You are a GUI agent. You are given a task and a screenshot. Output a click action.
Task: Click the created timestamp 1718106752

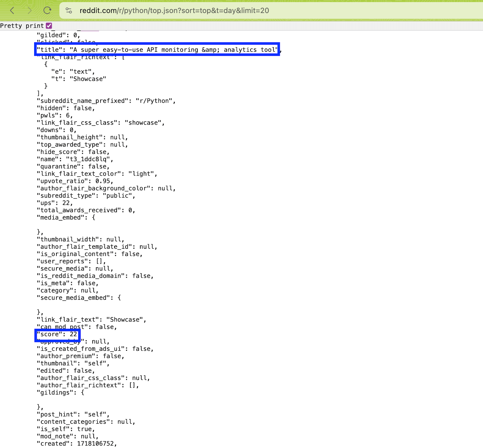point(95,443)
